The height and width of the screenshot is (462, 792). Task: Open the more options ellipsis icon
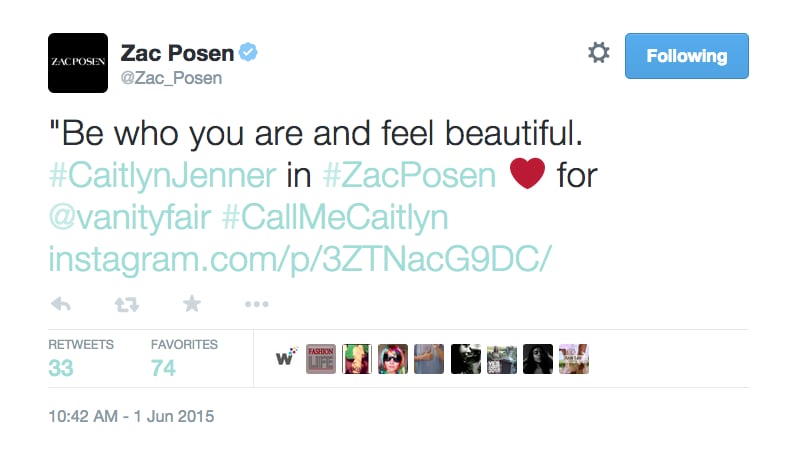(257, 304)
